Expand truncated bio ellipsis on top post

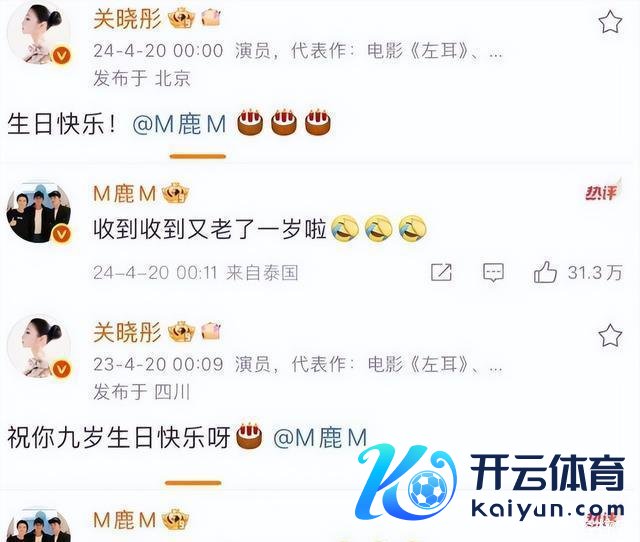495,52
